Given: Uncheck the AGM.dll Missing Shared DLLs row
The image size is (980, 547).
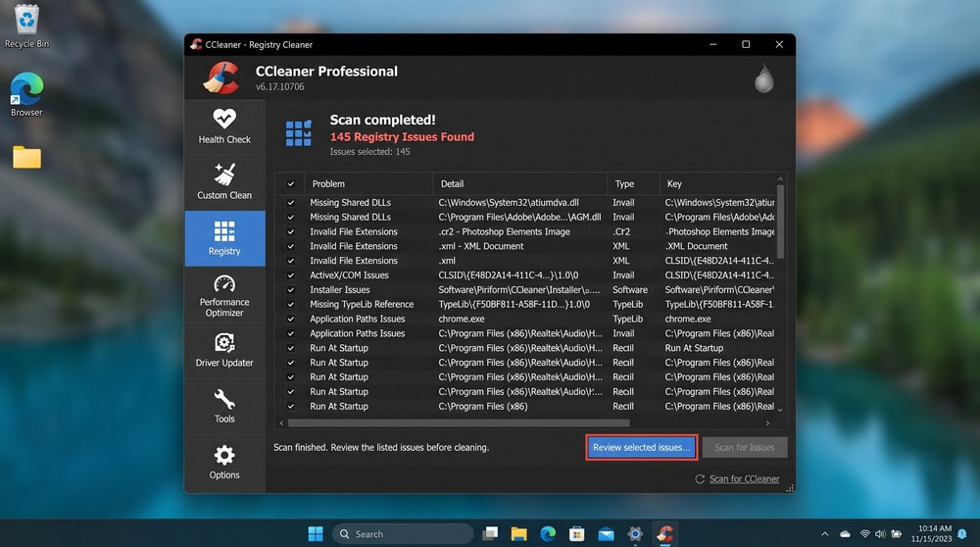Looking at the screenshot, I should point(291,217).
